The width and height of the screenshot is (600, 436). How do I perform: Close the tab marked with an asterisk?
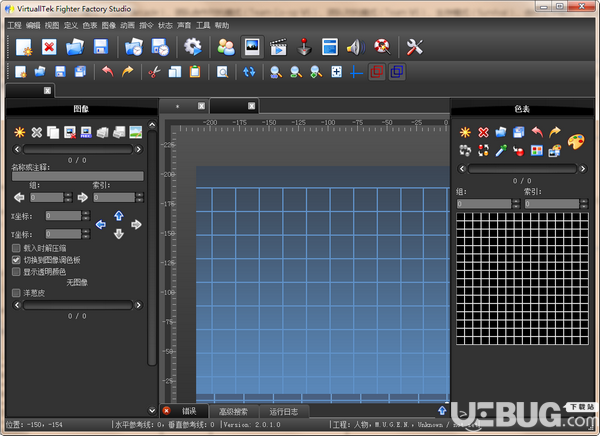pyautogui.click(x=201, y=106)
